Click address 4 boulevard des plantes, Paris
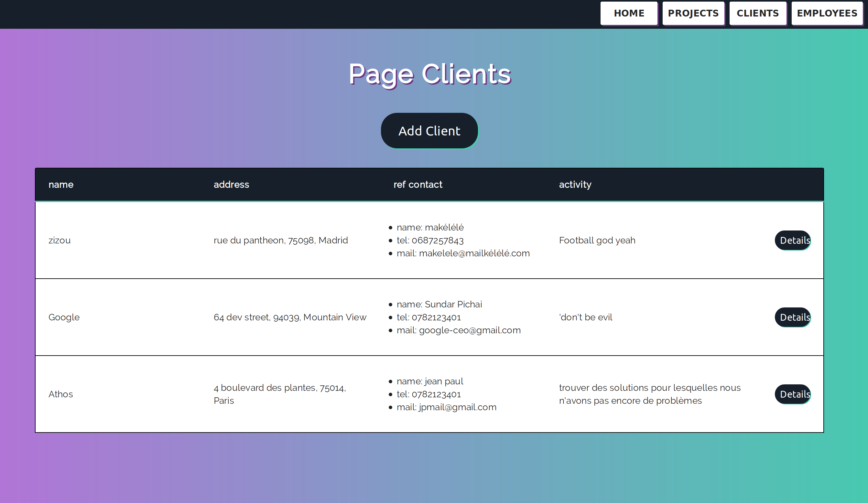 click(x=280, y=394)
